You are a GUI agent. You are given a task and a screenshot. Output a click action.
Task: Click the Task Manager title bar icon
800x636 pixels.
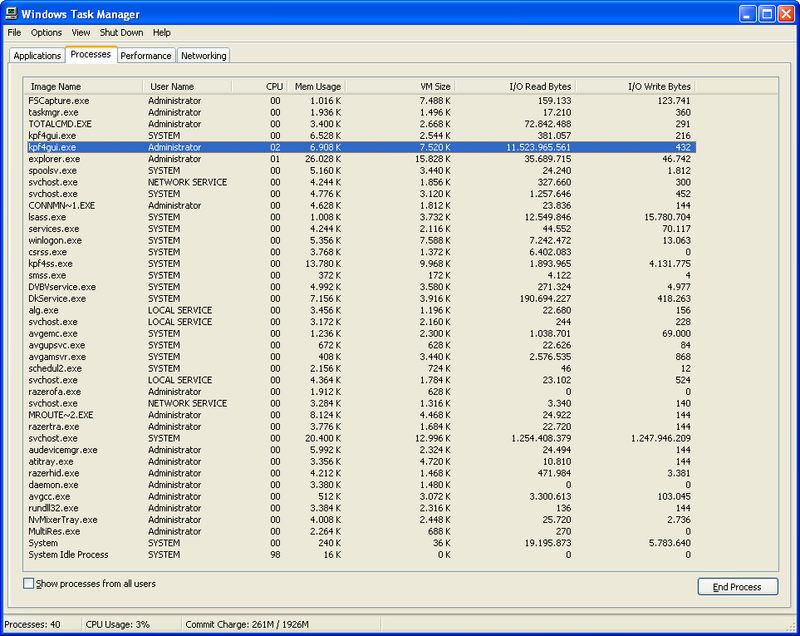point(11,14)
